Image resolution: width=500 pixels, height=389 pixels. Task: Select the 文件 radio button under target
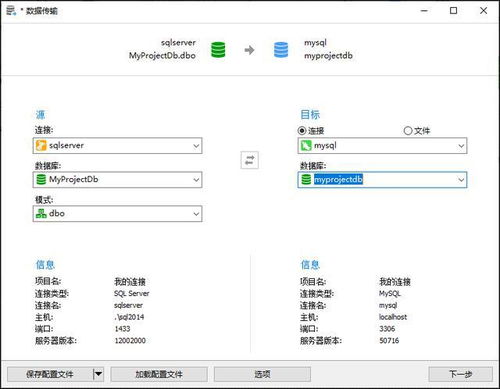408,131
